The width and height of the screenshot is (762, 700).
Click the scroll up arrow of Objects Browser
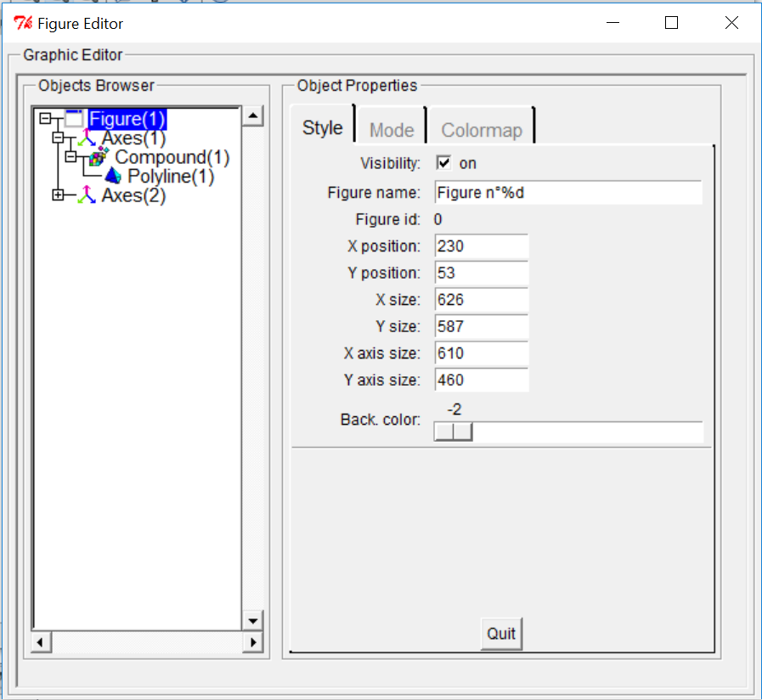[x=252, y=116]
